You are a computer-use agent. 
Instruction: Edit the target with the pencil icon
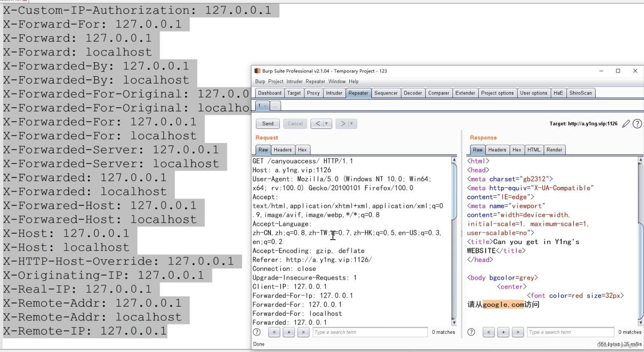(626, 123)
